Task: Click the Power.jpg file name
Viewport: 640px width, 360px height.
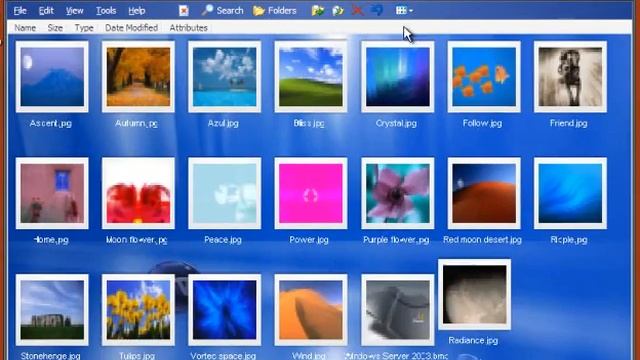Action: coord(309,240)
